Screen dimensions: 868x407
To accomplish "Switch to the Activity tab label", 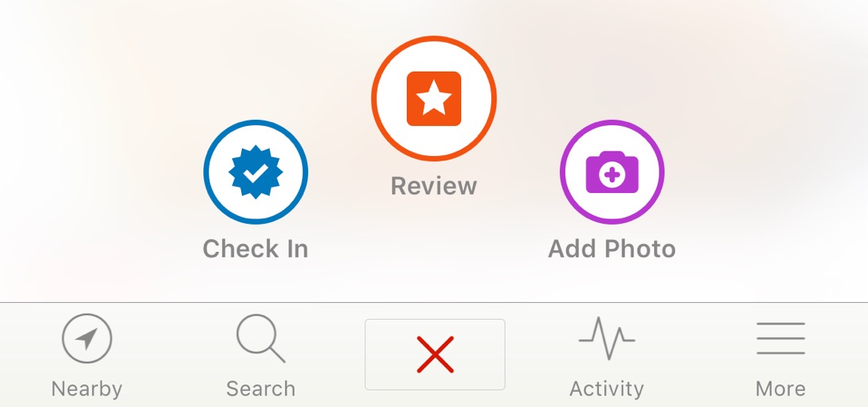I will click(607, 389).
